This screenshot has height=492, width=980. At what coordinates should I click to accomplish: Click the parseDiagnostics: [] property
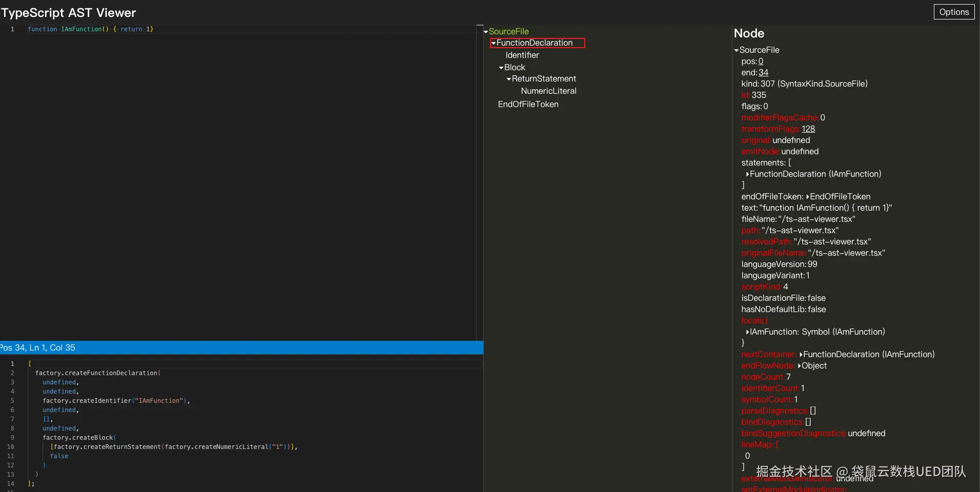(x=779, y=411)
